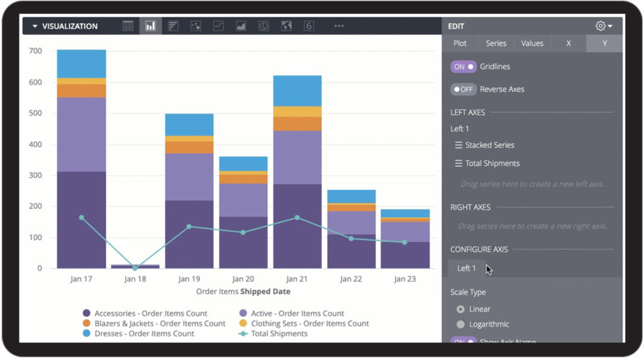644x359 pixels.
Task: Collapse the Visualization section arrow
Action: click(x=35, y=26)
